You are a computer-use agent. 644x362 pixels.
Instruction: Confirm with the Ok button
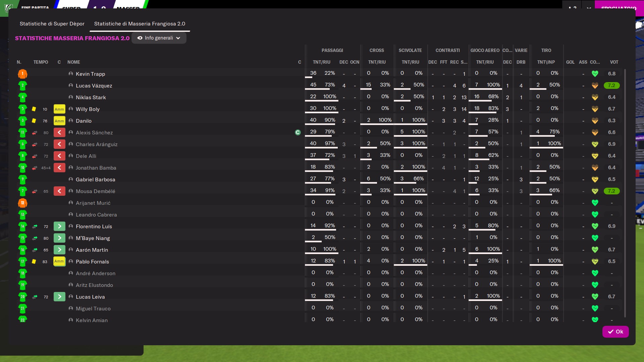[x=615, y=331]
